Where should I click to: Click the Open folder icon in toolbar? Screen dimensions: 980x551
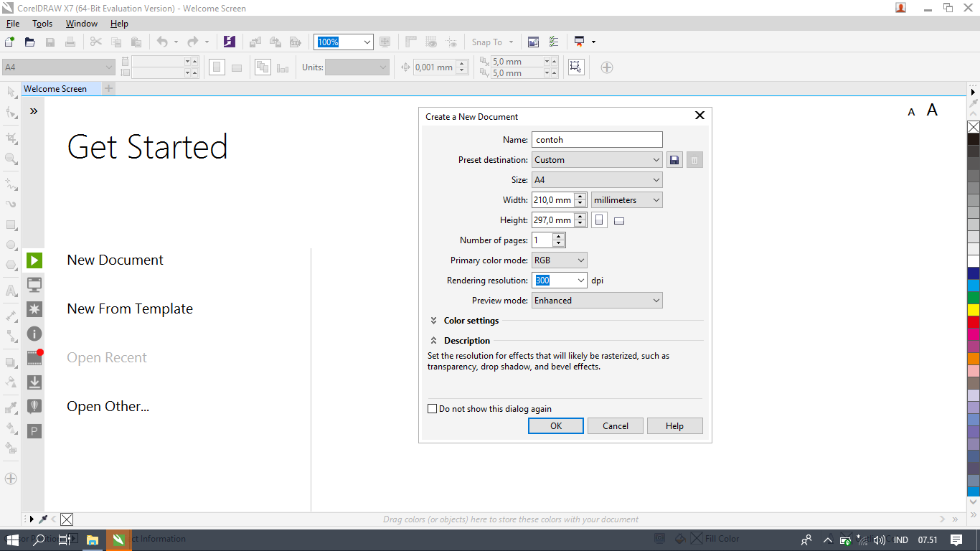coord(30,42)
